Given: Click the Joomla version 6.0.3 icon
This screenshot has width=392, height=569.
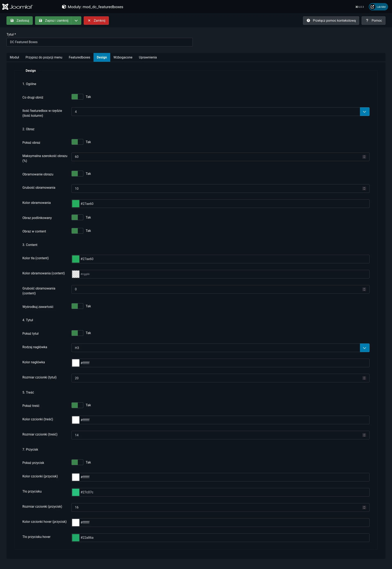Looking at the screenshot, I should 357,7.
